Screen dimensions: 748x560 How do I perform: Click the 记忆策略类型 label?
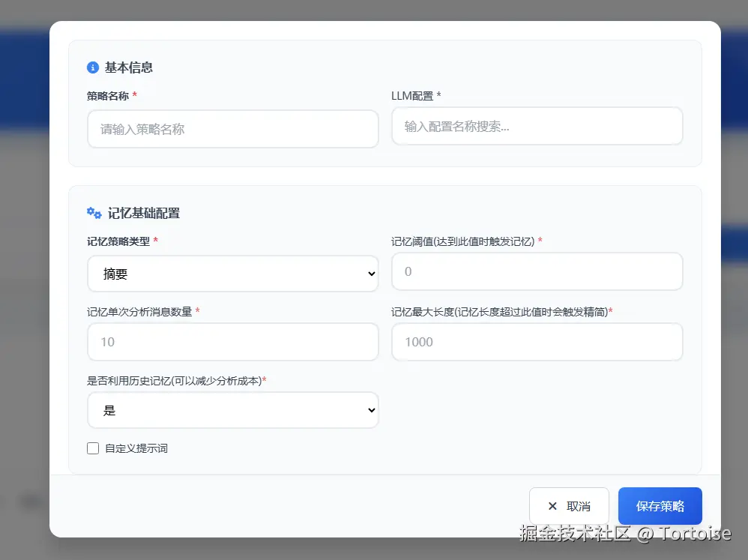(x=118, y=241)
